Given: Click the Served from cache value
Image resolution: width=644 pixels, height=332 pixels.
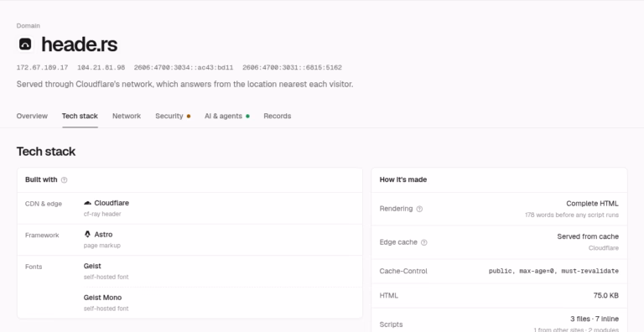Looking at the screenshot, I should (x=588, y=236).
